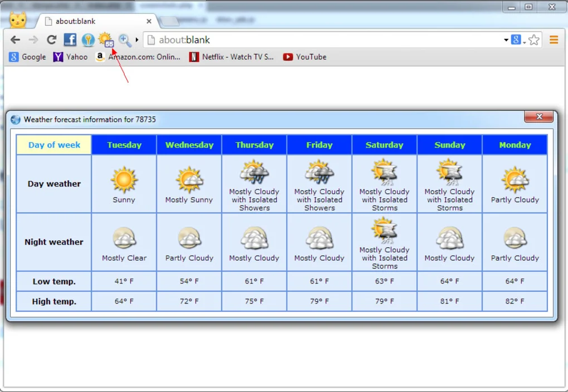568x392 pixels.
Task: Click the blue Wednesday column header
Action: coord(189,144)
